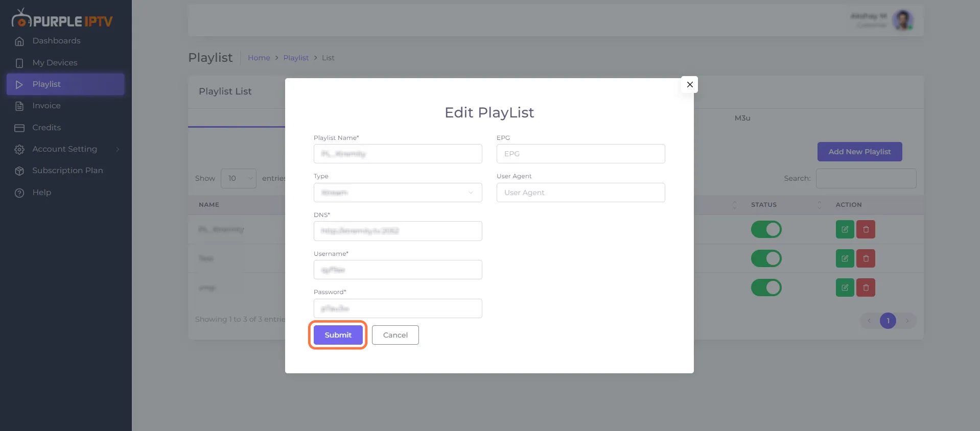Image resolution: width=980 pixels, height=431 pixels.
Task: Go to the next page using right chevron
Action: coord(907,321)
